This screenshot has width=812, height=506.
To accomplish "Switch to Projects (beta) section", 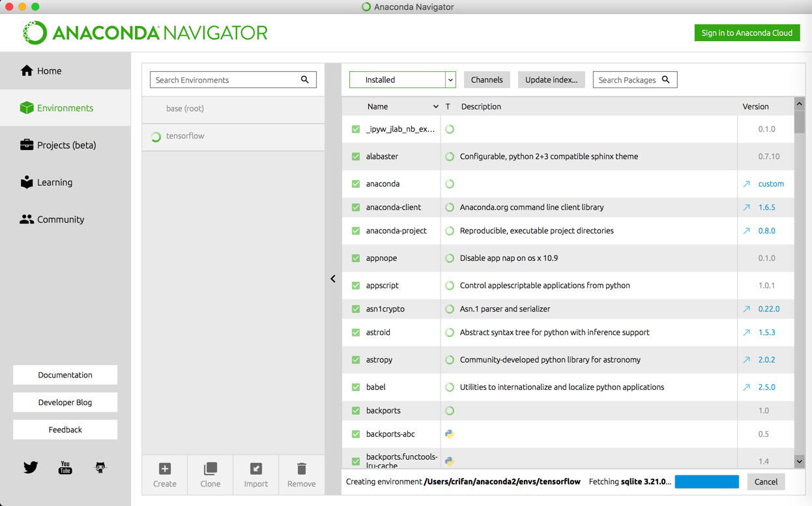I will (65, 145).
